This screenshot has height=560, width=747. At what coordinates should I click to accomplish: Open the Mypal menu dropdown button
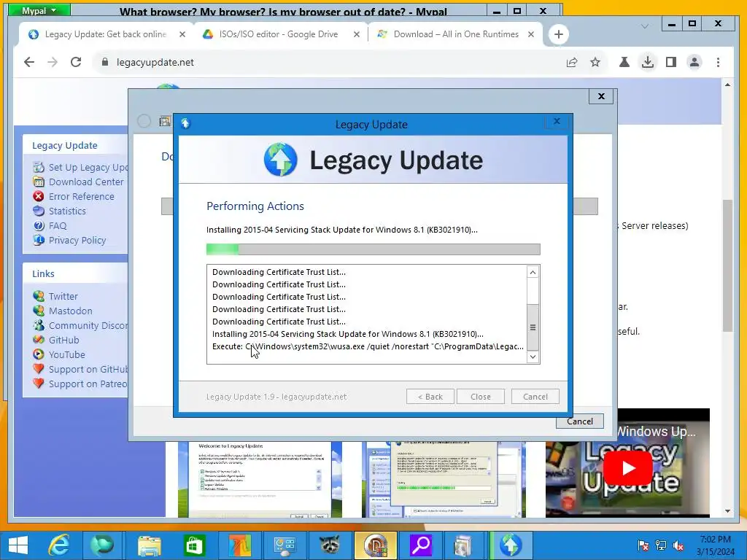coord(39,10)
